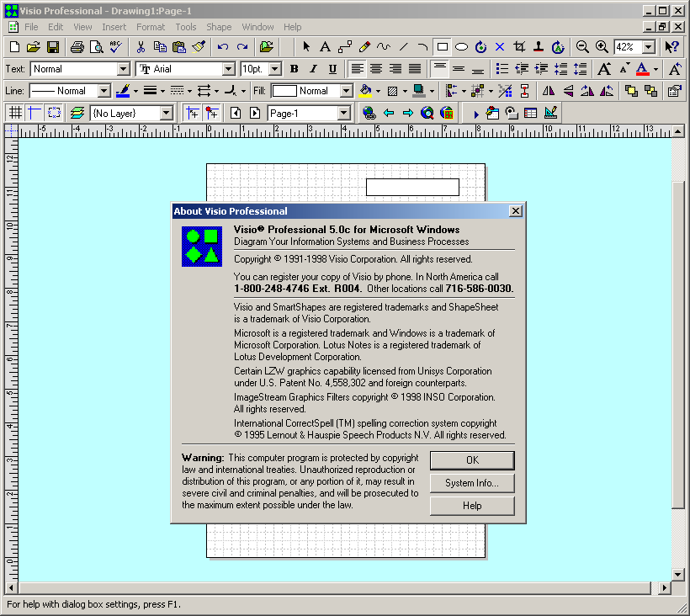Center-align the text horizontally
Screen dimensions: 690x616
pos(376,69)
